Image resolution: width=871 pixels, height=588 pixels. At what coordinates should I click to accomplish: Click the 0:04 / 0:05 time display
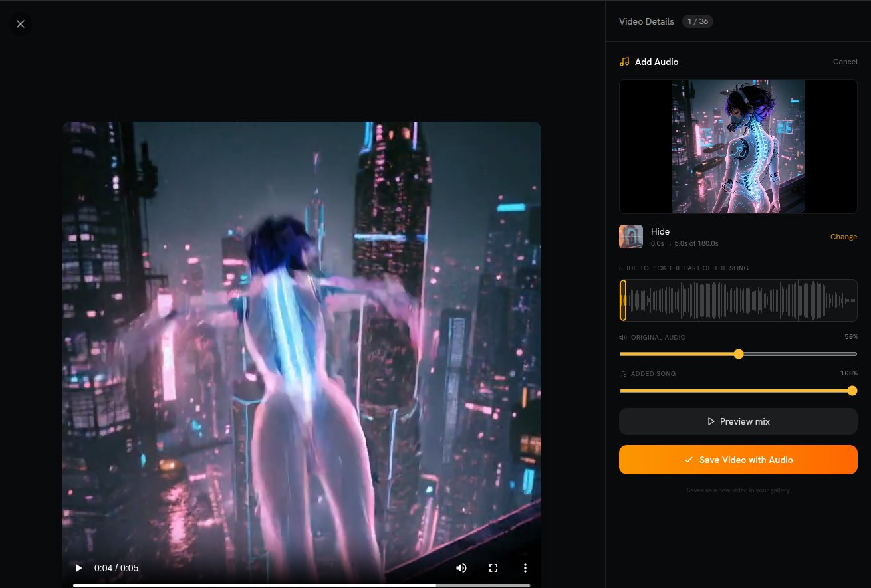pyautogui.click(x=116, y=568)
